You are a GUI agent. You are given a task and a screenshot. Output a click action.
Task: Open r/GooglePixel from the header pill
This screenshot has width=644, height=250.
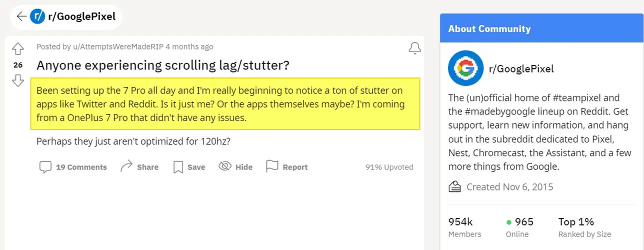coord(82,16)
